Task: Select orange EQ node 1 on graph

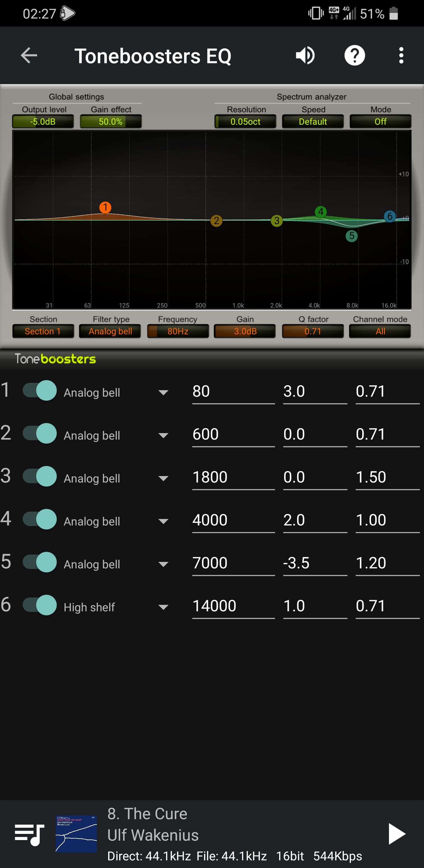Action: [x=105, y=207]
